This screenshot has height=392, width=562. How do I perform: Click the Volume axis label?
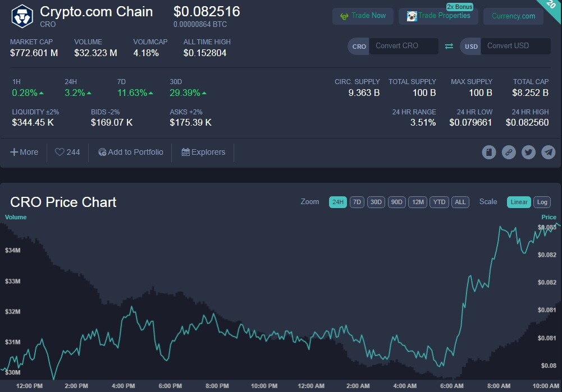pyautogui.click(x=16, y=217)
